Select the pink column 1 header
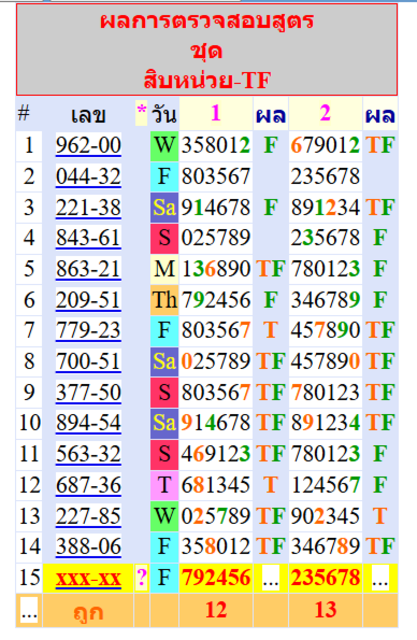The image size is (417, 640). (x=216, y=113)
